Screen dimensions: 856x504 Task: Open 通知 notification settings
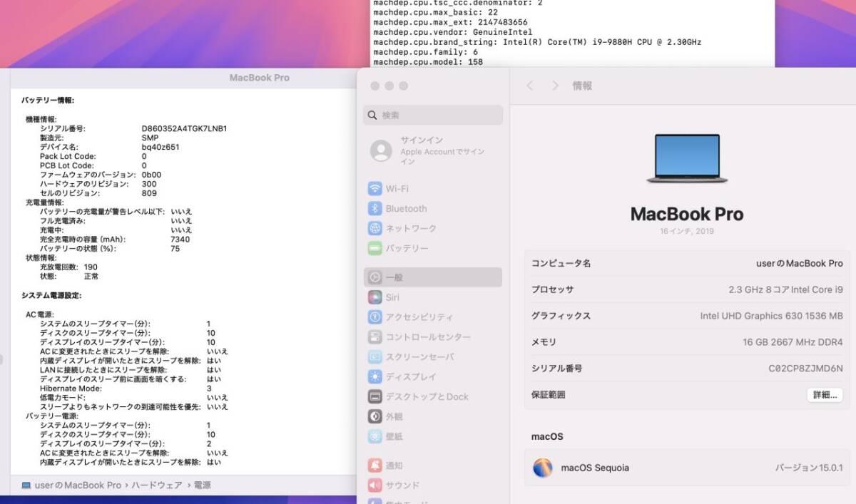(397, 464)
